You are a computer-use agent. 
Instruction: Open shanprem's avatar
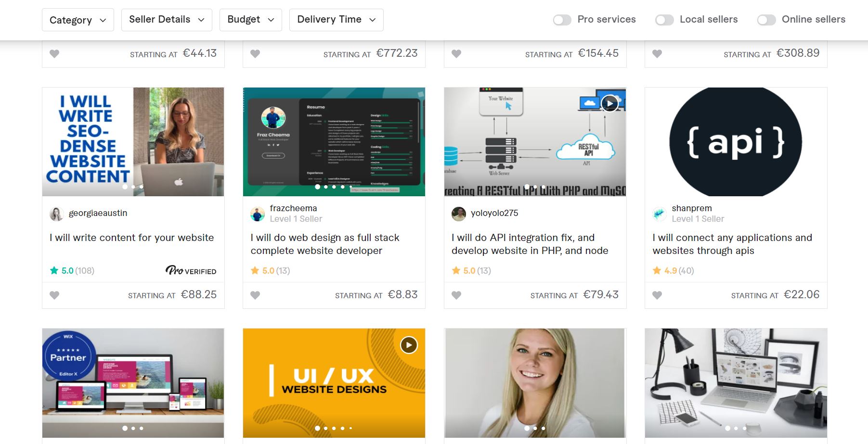click(x=660, y=214)
